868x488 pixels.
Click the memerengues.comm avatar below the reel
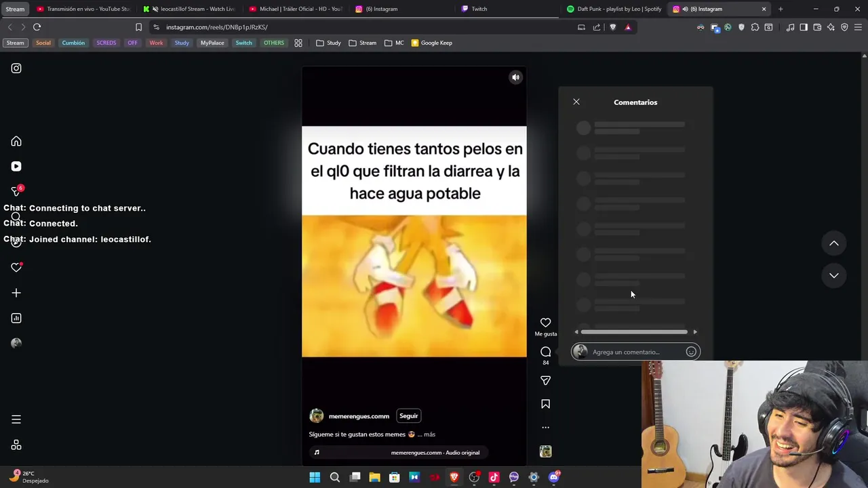[316, 416]
